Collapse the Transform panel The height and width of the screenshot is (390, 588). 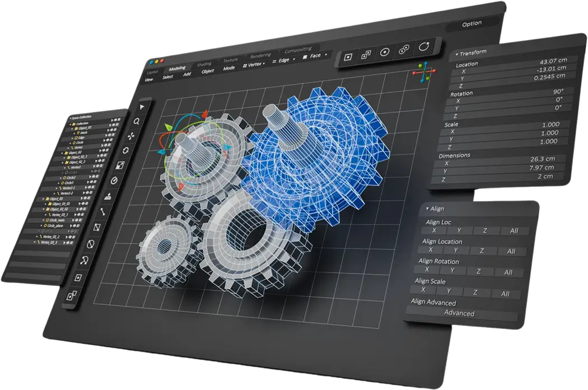coord(456,54)
